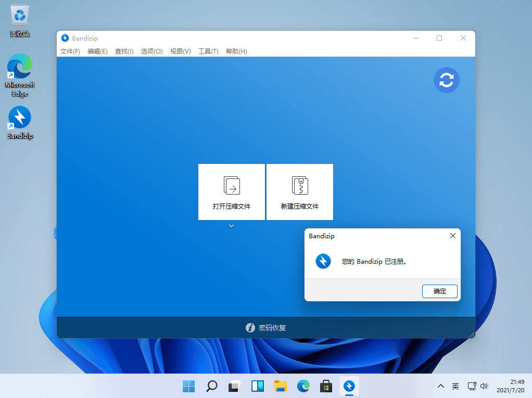This screenshot has width=532, height=398.
Task: Expand the hidden tray icons chevron
Action: tap(441, 386)
